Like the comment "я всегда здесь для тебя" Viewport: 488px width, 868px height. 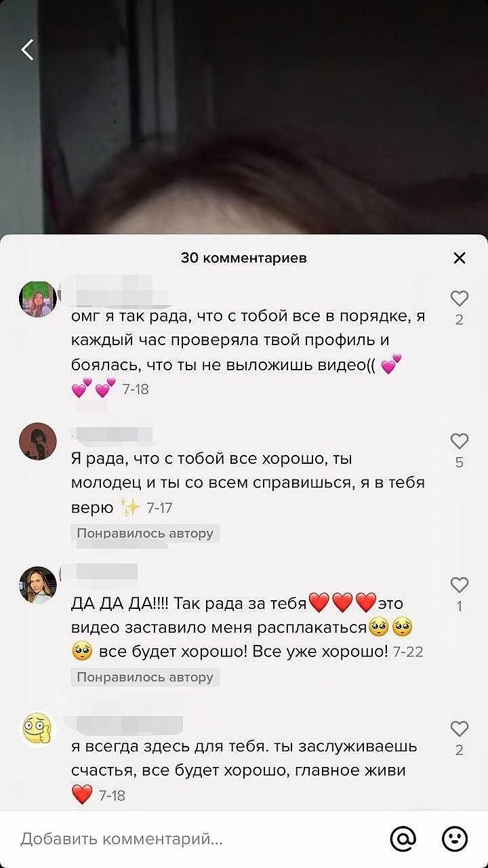point(460,728)
